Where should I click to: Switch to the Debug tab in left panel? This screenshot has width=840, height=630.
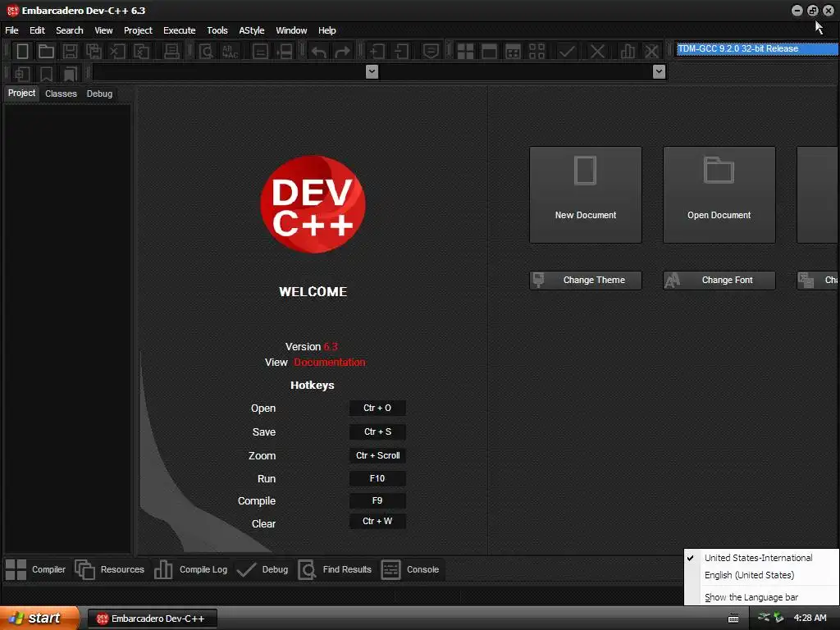[99, 94]
